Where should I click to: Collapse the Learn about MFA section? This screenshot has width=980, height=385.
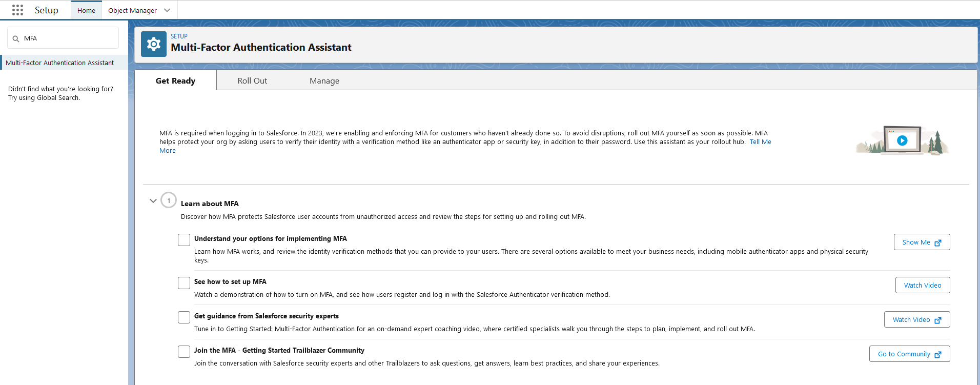coord(153,200)
